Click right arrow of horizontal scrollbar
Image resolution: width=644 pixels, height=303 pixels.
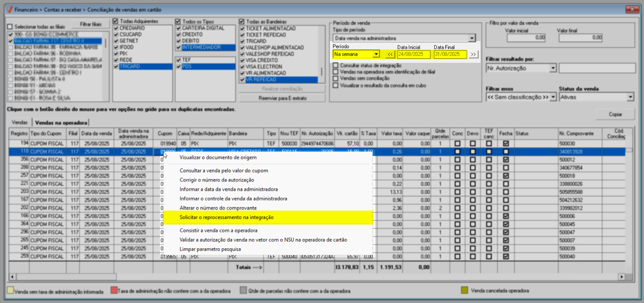(x=622, y=277)
